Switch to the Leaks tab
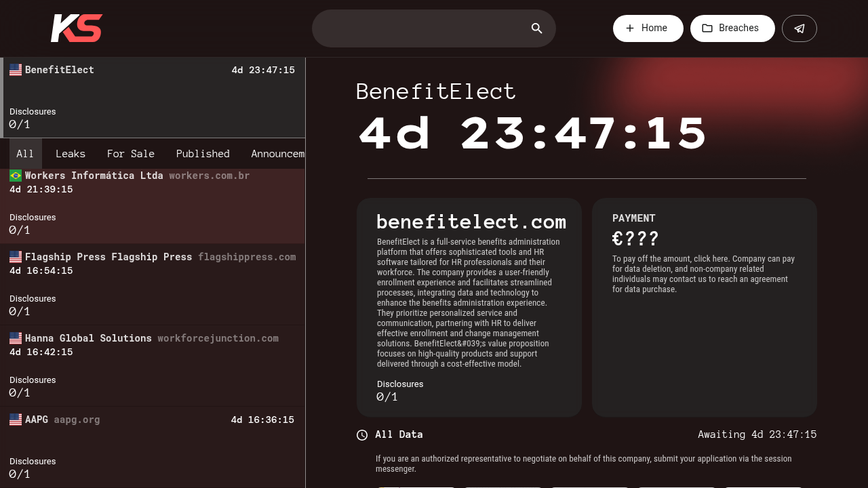868x488 pixels. tap(71, 154)
